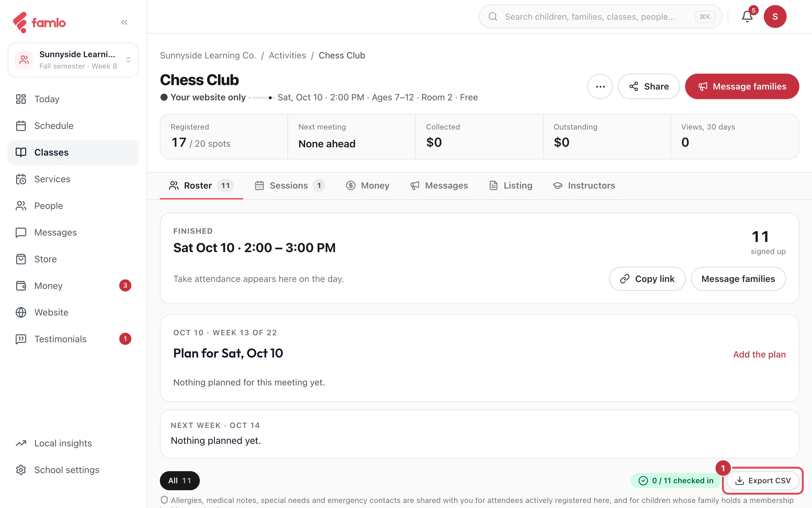Switch to the Instructors tab
This screenshot has height=508, width=812.
click(584, 185)
